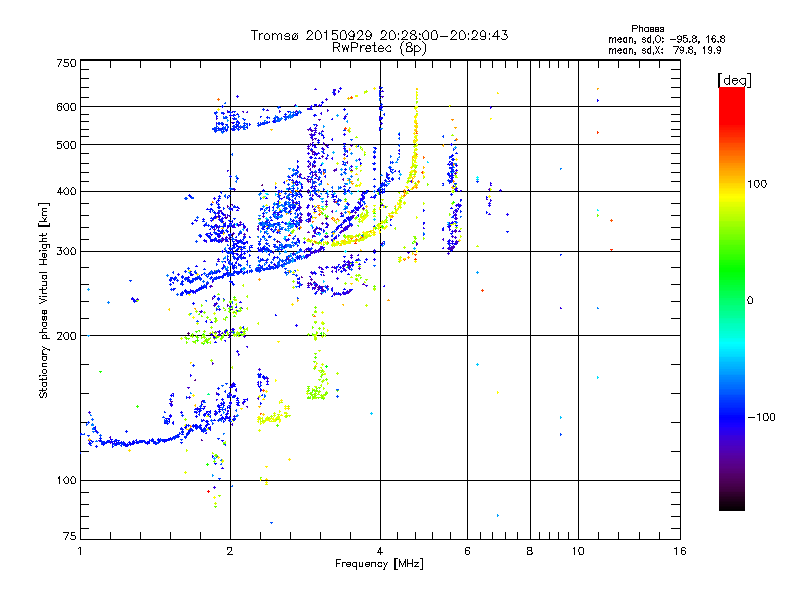
Task: Click the 'Frequency [MHz]' axis label
Action: 379,564
